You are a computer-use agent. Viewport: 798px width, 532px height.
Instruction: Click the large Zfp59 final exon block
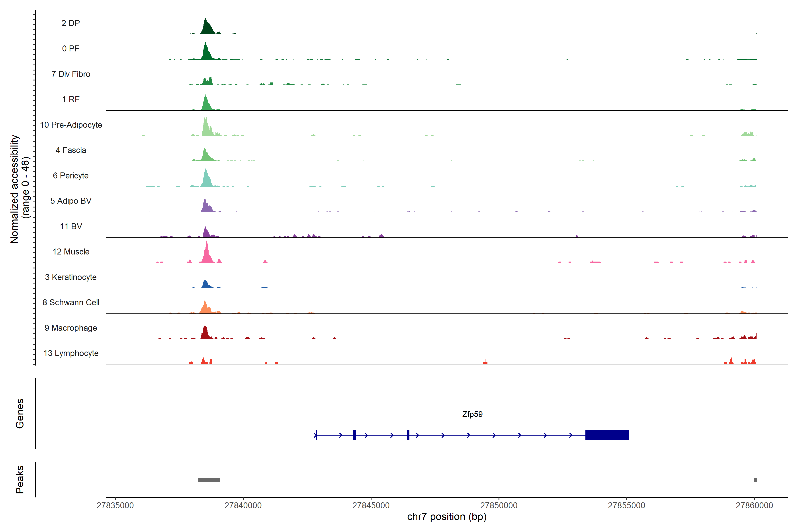pyautogui.click(x=607, y=435)
